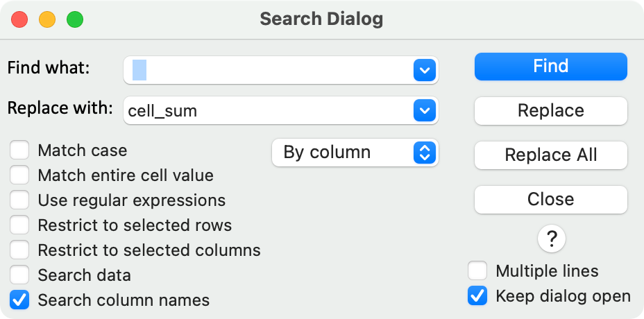Open the Replace with history dropdown

tap(423, 110)
